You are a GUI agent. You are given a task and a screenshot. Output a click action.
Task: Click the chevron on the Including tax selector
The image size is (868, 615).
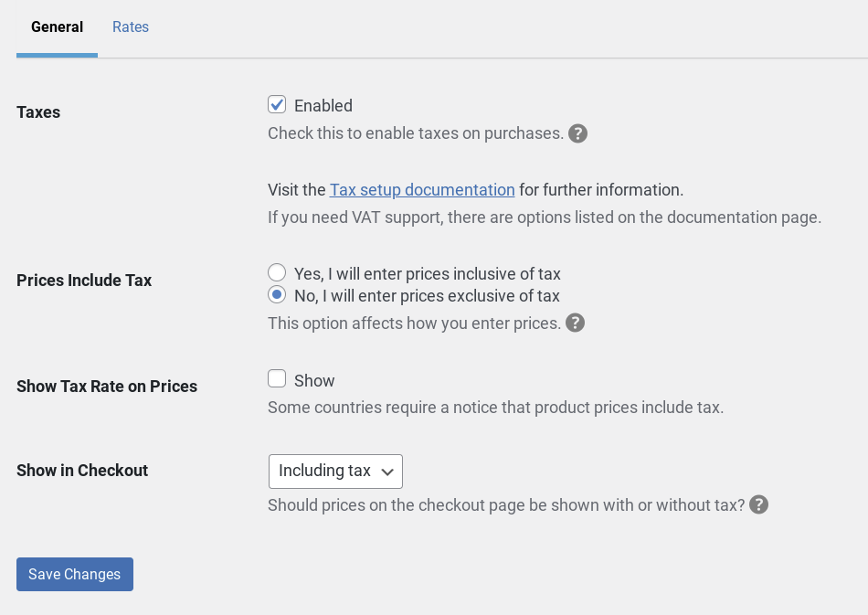(x=387, y=472)
